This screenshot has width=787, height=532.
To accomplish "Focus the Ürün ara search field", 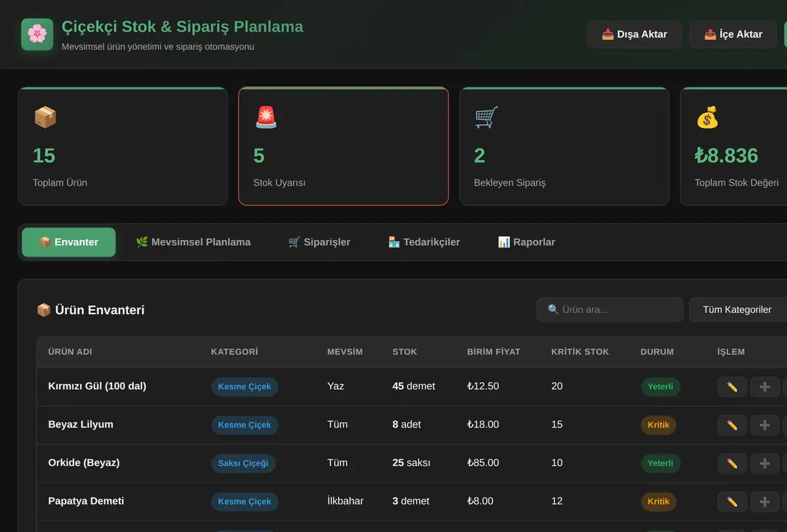I will (x=610, y=310).
